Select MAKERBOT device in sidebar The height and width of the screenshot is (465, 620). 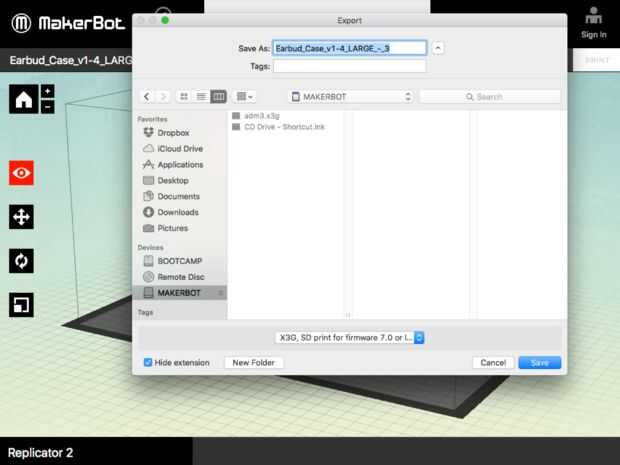click(180, 293)
